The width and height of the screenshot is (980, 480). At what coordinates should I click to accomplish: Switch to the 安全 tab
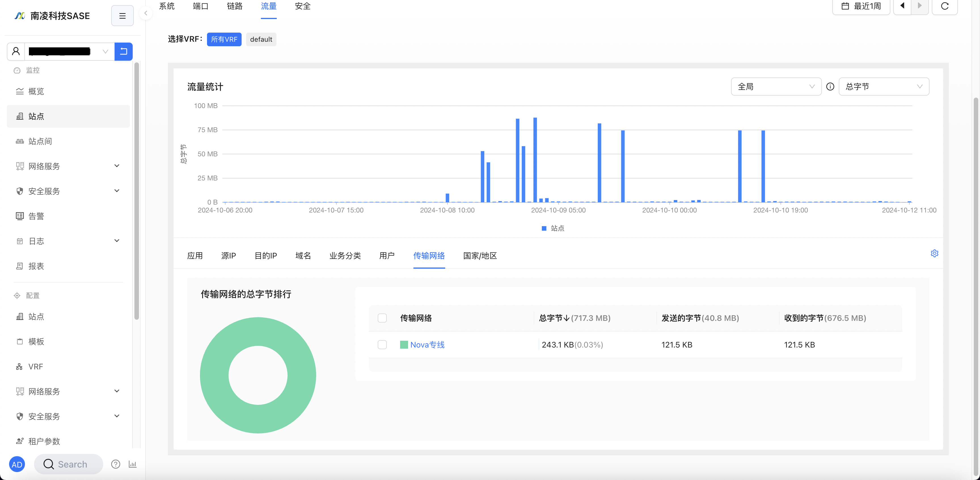[303, 6]
